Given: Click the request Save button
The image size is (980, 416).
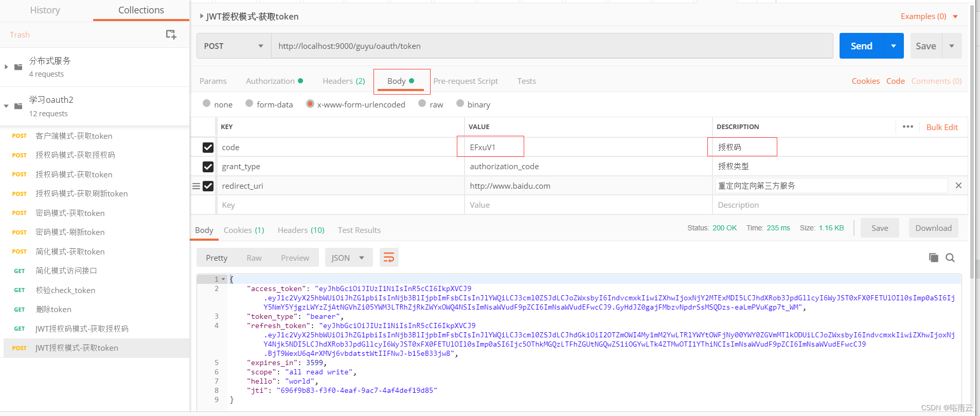Looking at the screenshot, I should click(x=926, y=46).
